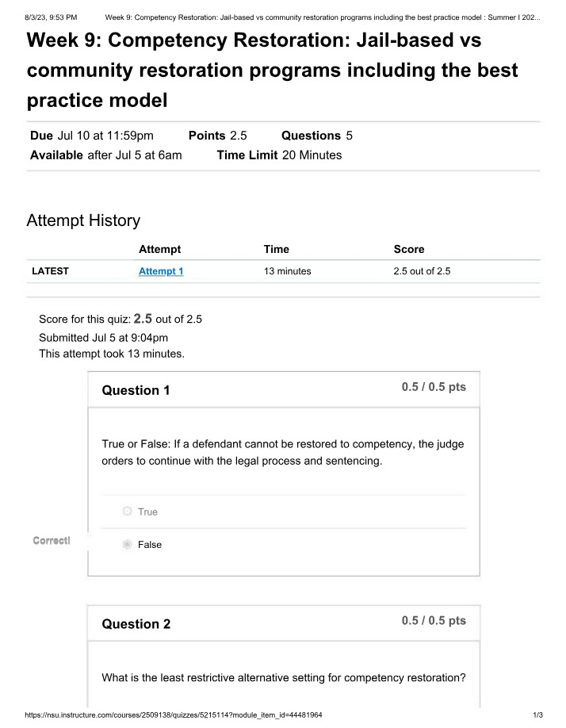Click the True answer label text

tap(147, 512)
